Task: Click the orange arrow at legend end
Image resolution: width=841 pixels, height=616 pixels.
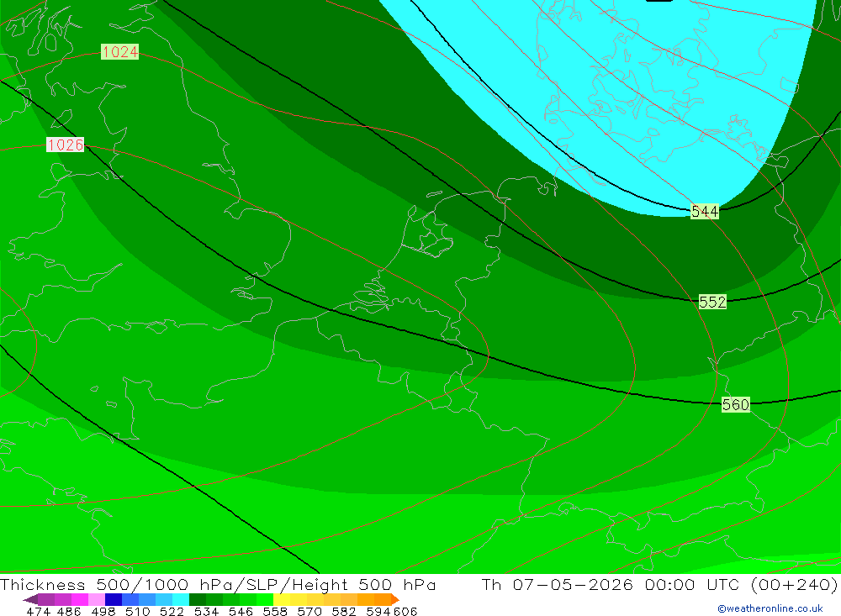Action: coord(395,599)
